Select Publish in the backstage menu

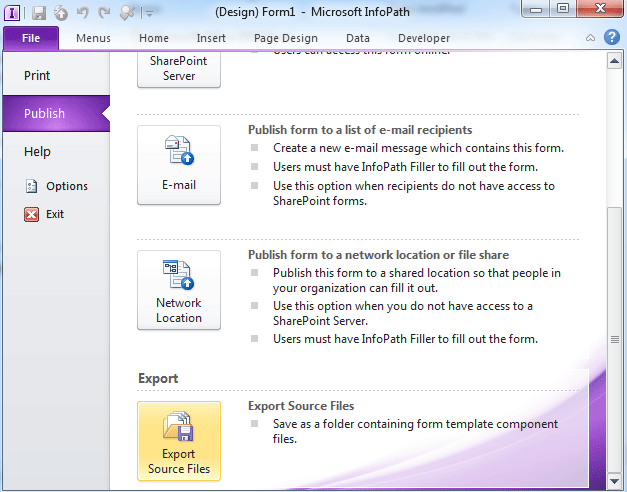pos(56,114)
